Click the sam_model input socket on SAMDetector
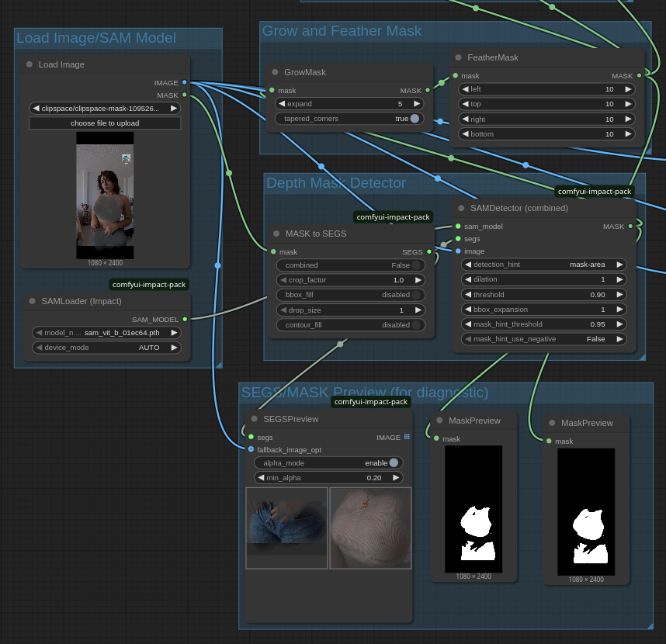 click(458, 227)
